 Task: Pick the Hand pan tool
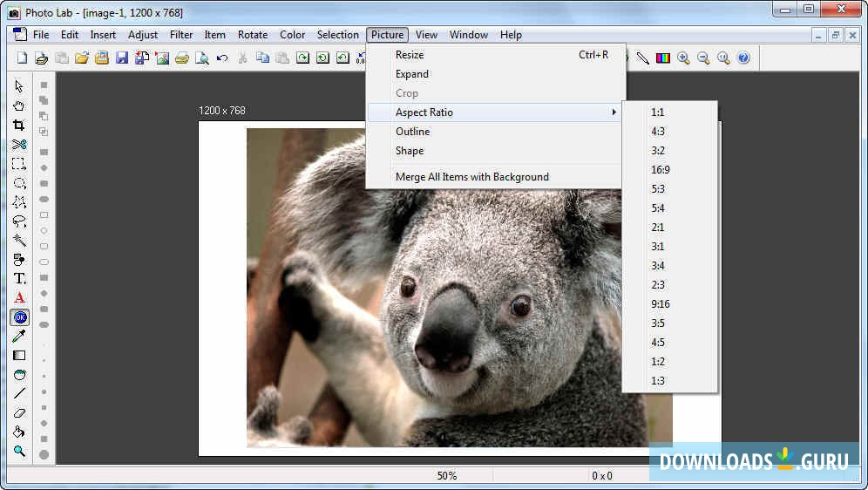pyautogui.click(x=19, y=106)
